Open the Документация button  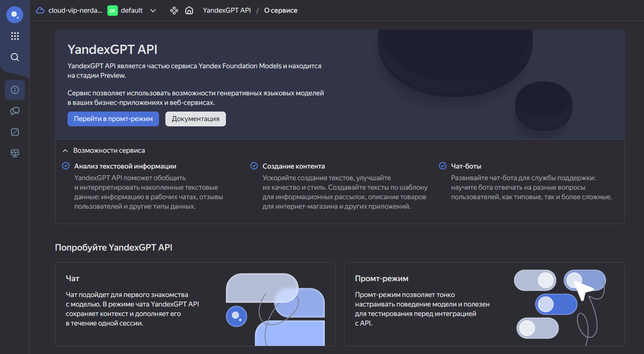tap(195, 119)
